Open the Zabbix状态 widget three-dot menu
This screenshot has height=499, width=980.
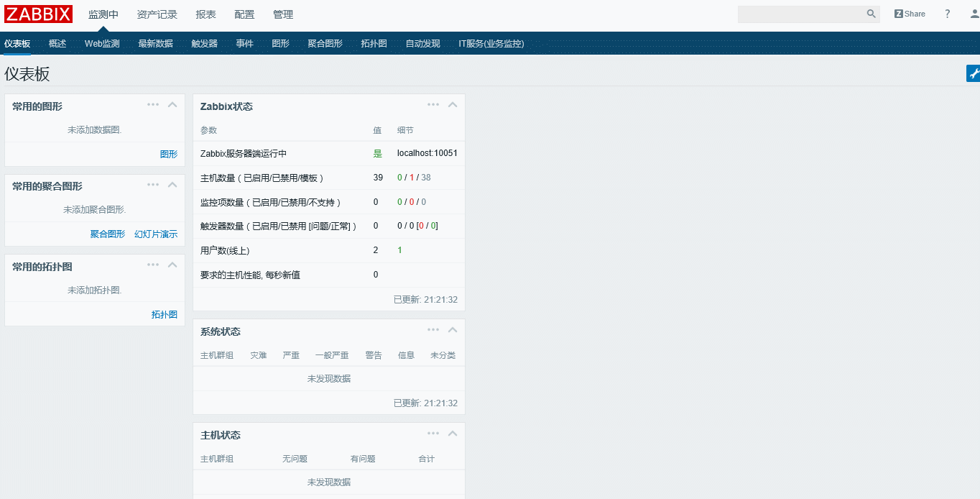(x=433, y=104)
